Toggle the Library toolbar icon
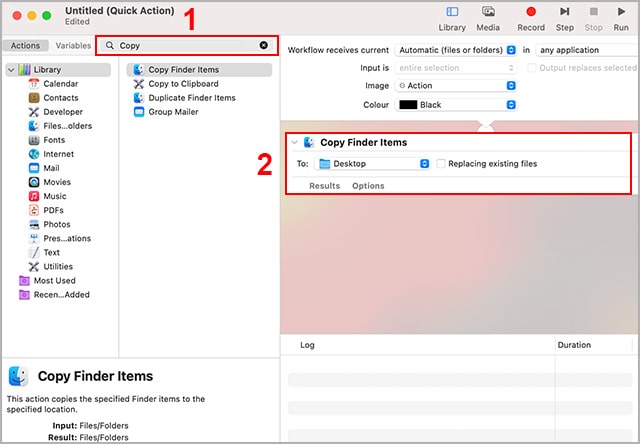The height and width of the screenshot is (444, 640). (452, 18)
